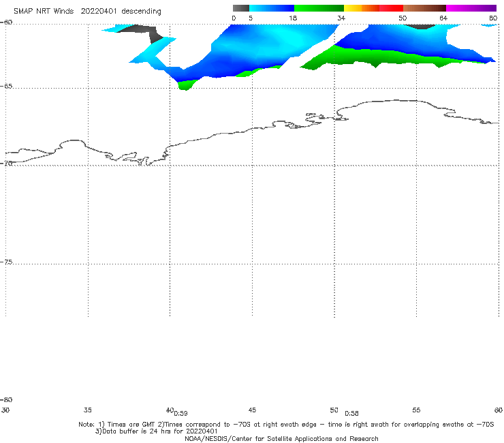This screenshot has height=443, width=504.
Task: Click the blue 5-18 color bar segment
Action: click(x=272, y=8)
